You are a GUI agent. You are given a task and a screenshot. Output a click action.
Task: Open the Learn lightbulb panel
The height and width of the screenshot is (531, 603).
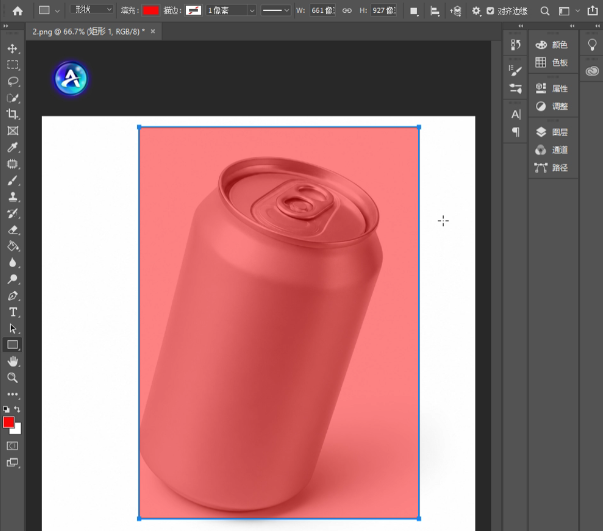click(592, 45)
